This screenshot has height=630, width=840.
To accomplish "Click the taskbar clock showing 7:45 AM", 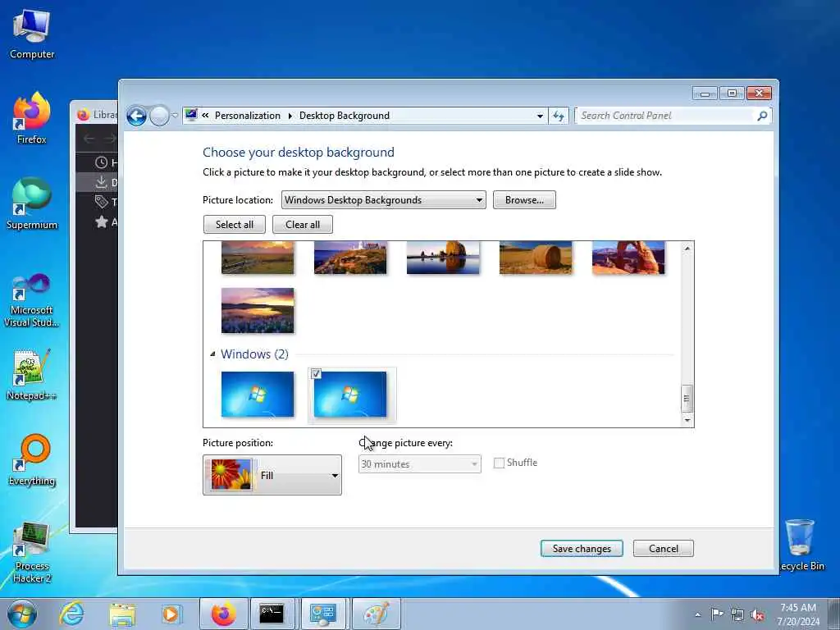I will [797, 614].
